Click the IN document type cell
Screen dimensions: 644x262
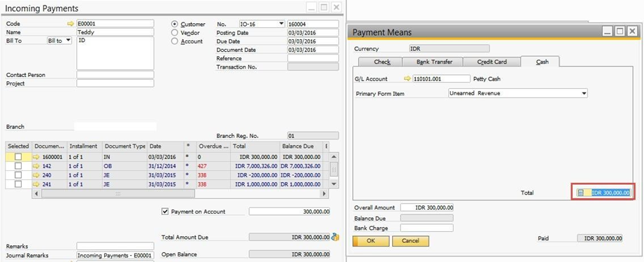[125, 157]
